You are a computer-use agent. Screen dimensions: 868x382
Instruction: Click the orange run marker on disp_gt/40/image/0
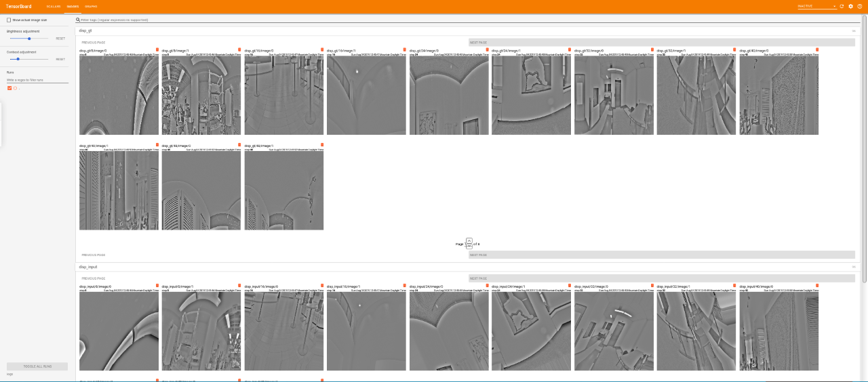[x=817, y=49]
